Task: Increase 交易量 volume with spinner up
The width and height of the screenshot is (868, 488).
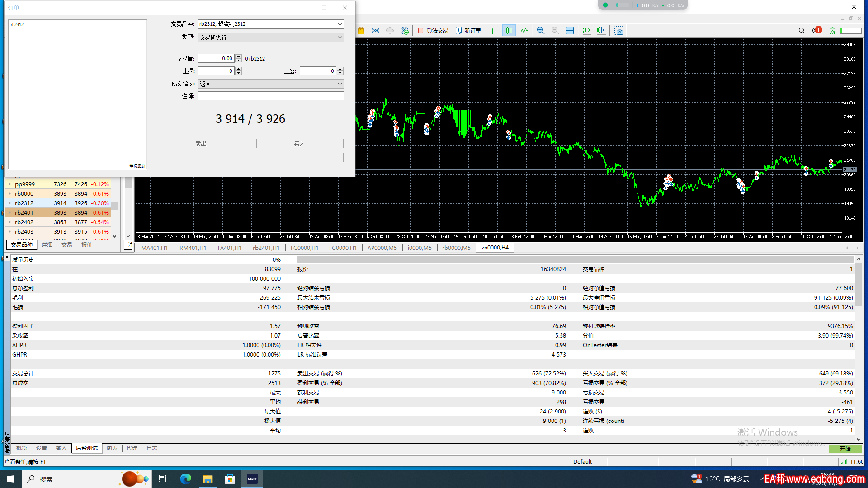Action: pos(239,56)
